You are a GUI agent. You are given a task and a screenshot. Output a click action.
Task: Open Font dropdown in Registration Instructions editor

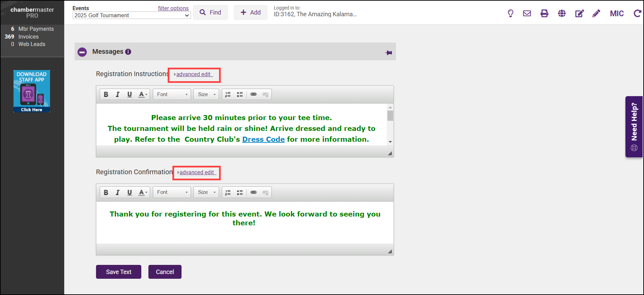[172, 94]
